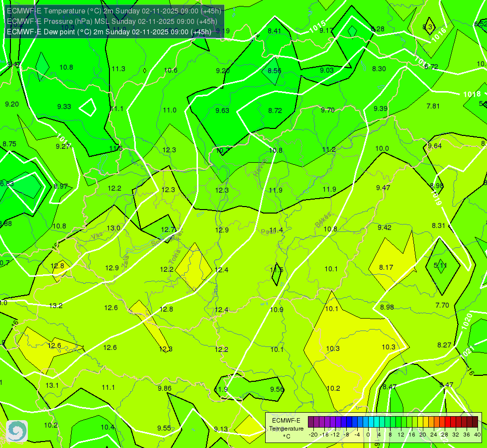
Task: Click the ECMWF-E Temperature °C legend title
Action: (x=286, y=429)
